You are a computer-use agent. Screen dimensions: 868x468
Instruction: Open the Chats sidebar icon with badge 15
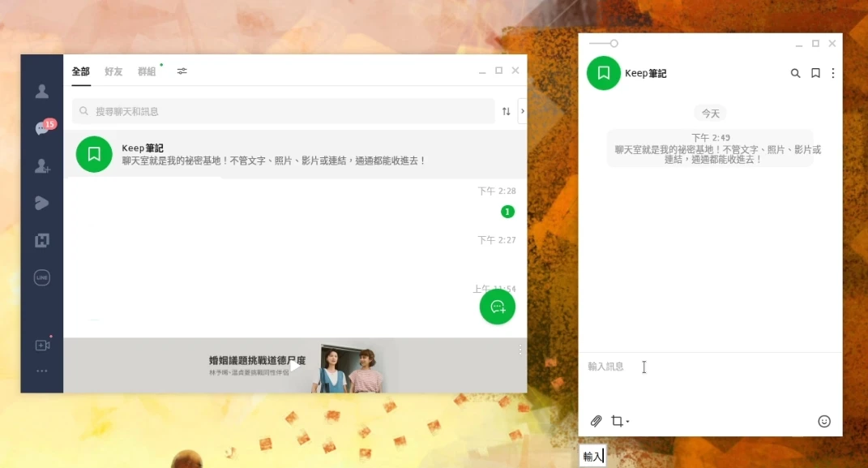click(x=44, y=127)
